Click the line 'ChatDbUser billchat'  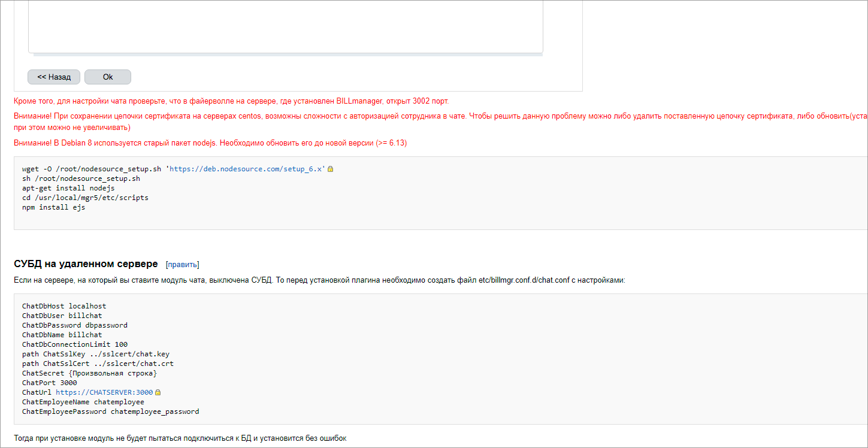pos(62,316)
